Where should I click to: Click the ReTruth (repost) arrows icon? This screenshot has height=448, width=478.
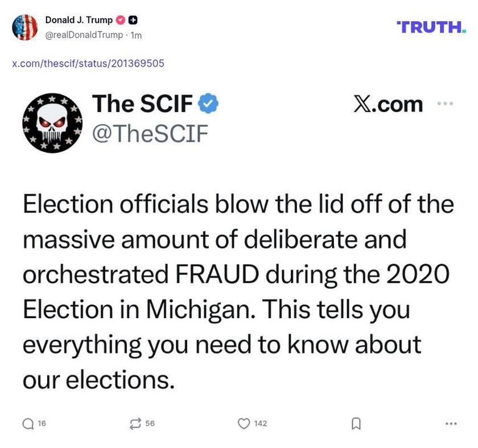tap(135, 423)
